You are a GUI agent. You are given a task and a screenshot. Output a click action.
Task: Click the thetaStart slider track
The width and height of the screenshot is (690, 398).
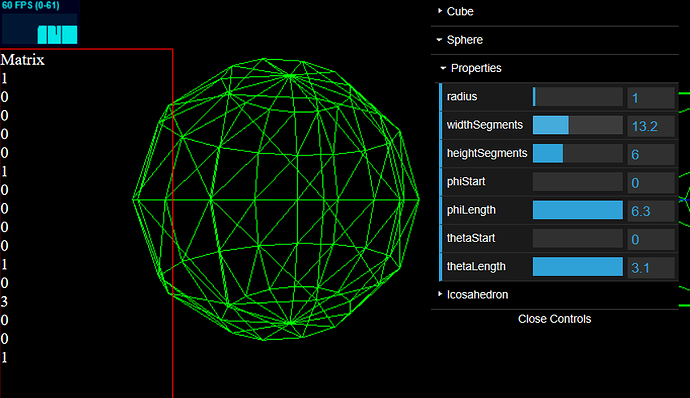578,238
